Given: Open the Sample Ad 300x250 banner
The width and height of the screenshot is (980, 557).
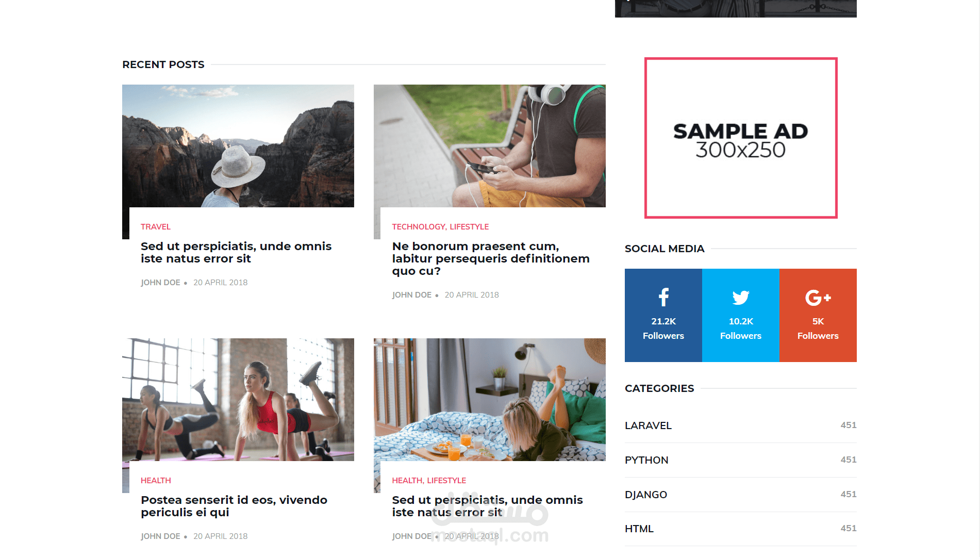Looking at the screenshot, I should (x=741, y=138).
